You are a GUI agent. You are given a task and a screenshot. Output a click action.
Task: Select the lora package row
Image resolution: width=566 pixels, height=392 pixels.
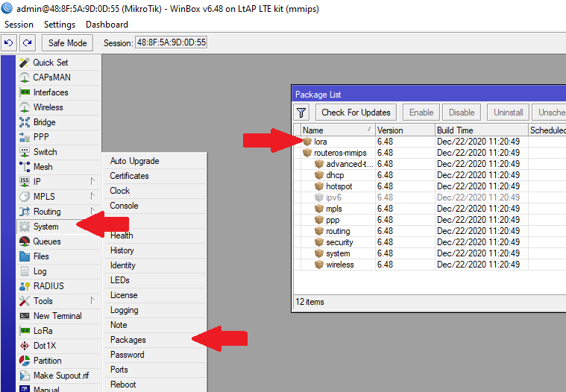430,142
